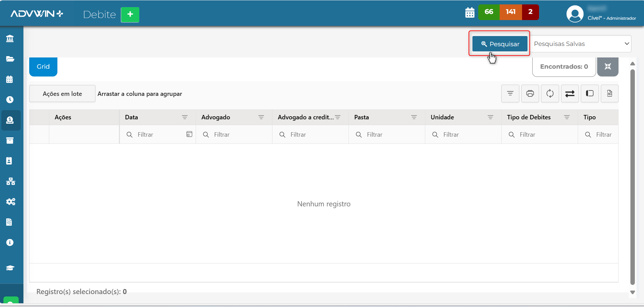Click the filter lines toolbar icon
Screen dimensions: 644x307
pyautogui.click(x=510, y=93)
